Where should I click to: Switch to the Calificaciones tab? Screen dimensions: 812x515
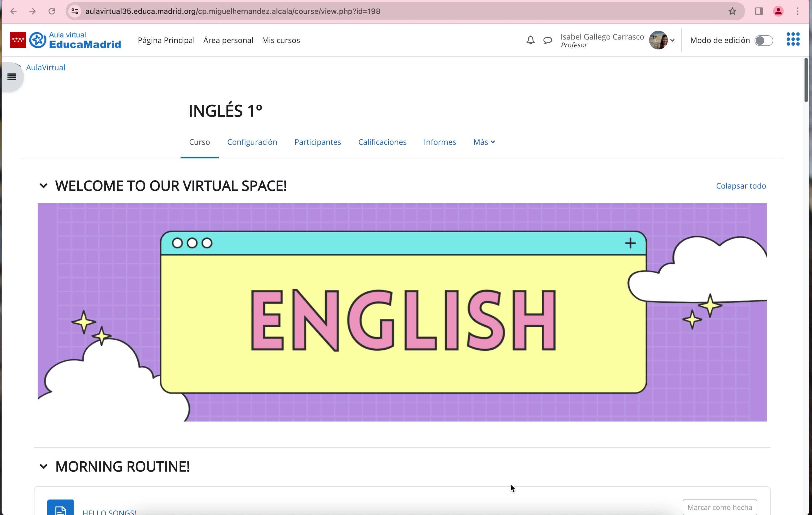point(382,142)
